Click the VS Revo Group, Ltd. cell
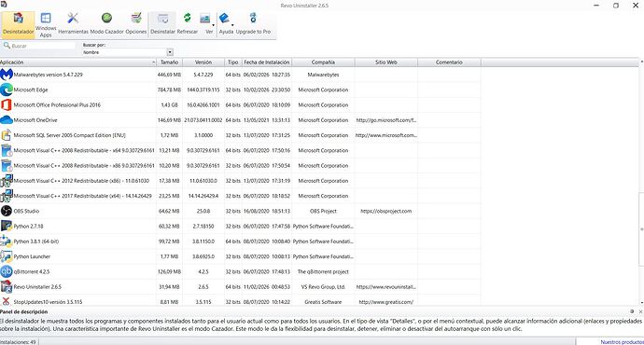 point(323,287)
